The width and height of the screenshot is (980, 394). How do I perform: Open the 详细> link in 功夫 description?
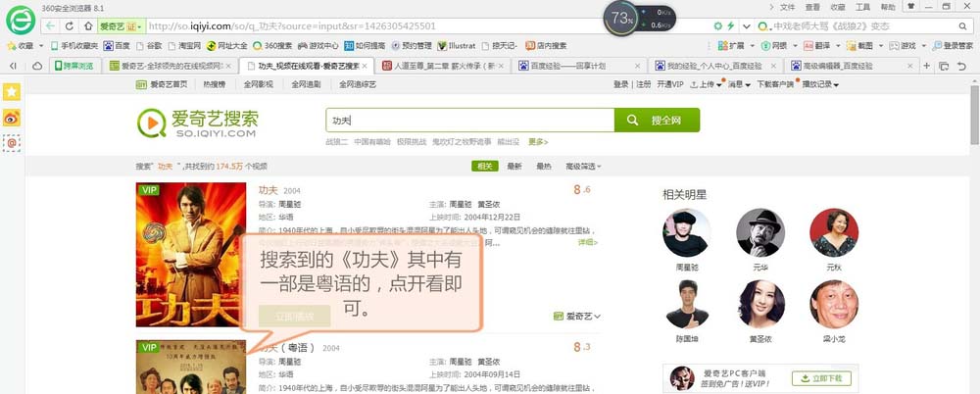pyautogui.click(x=587, y=242)
